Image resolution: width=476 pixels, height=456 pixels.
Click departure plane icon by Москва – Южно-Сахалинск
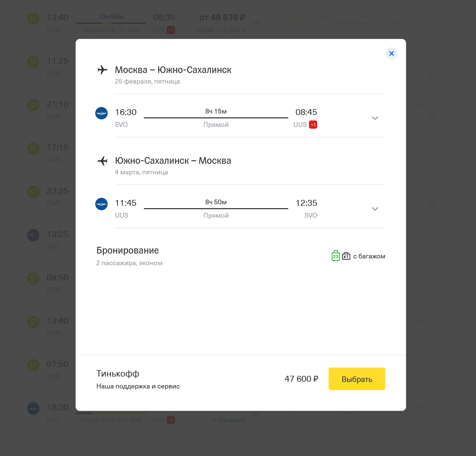102,70
